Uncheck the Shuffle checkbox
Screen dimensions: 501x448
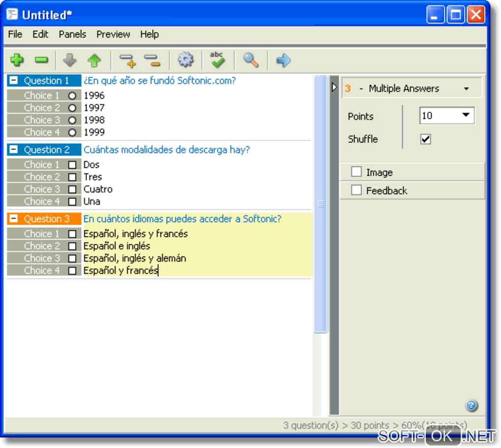point(425,139)
